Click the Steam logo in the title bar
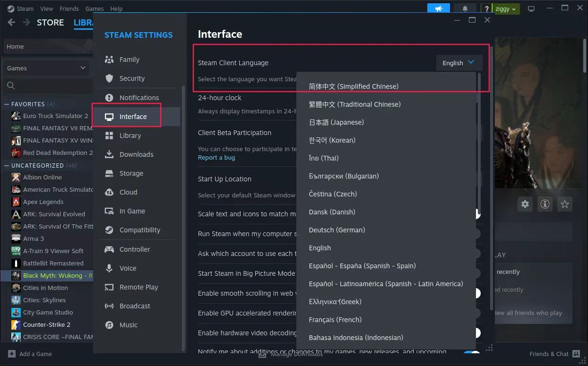The height and width of the screenshot is (366, 588). [11, 9]
